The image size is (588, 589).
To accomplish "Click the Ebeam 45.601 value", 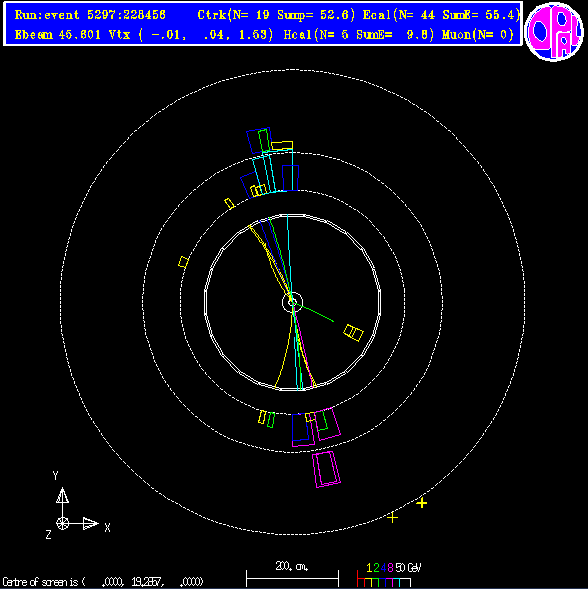I will [x=58, y=35].
